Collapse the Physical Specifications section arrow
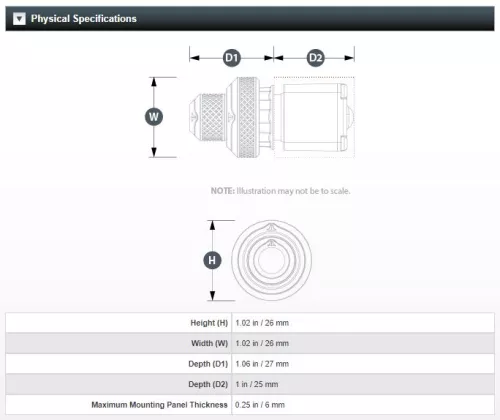This screenshot has width=500, height=420. pos(19,19)
